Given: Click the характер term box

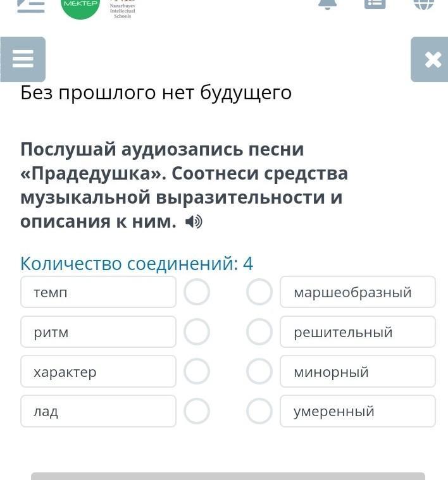Looking at the screenshot, I should tap(98, 372).
